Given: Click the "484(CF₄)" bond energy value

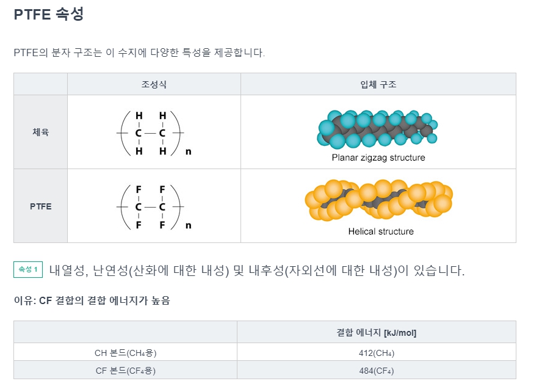Looking at the screenshot, I should click(x=376, y=370).
